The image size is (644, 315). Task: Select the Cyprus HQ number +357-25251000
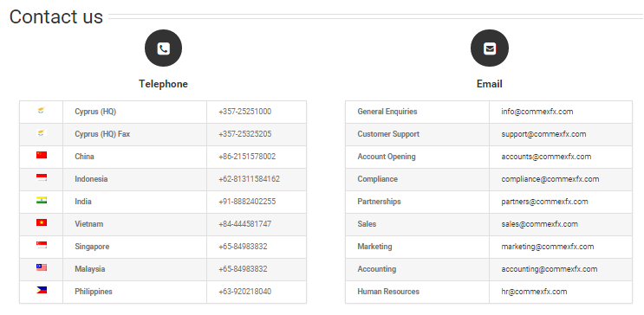click(244, 112)
